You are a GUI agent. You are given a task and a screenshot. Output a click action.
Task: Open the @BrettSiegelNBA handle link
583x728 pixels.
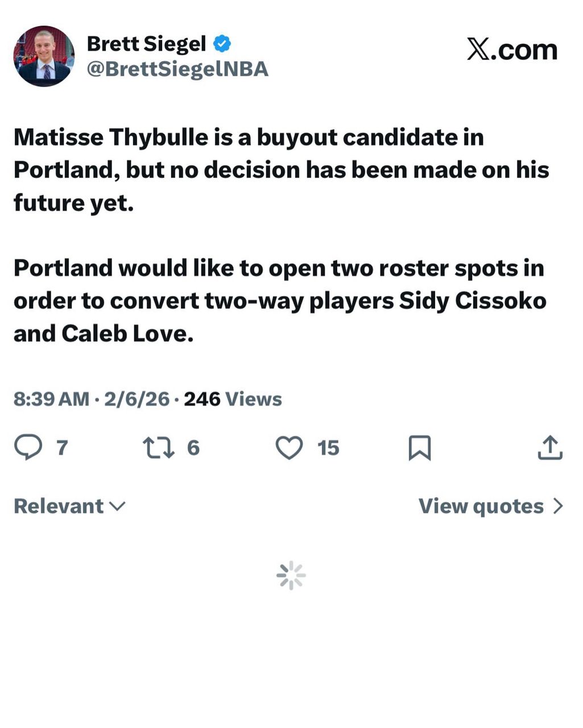pyautogui.click(x=177, y=69)
